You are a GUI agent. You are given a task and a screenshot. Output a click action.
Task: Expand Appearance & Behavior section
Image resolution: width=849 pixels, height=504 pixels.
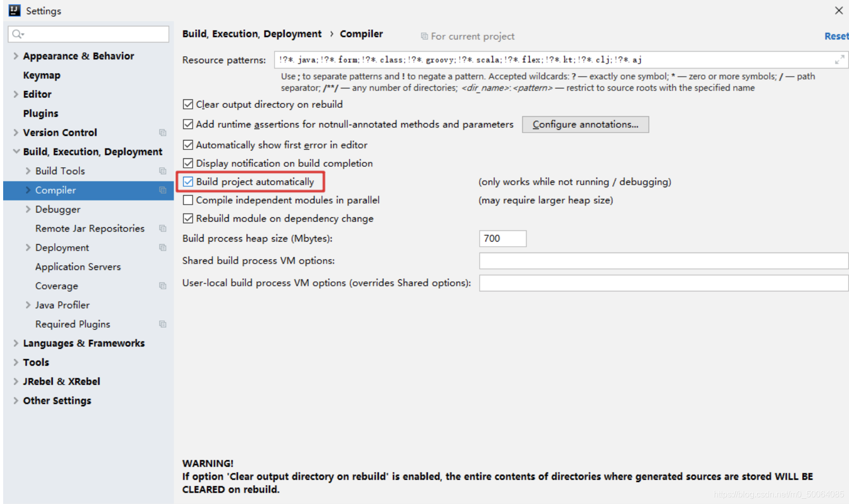click(16, 56)
